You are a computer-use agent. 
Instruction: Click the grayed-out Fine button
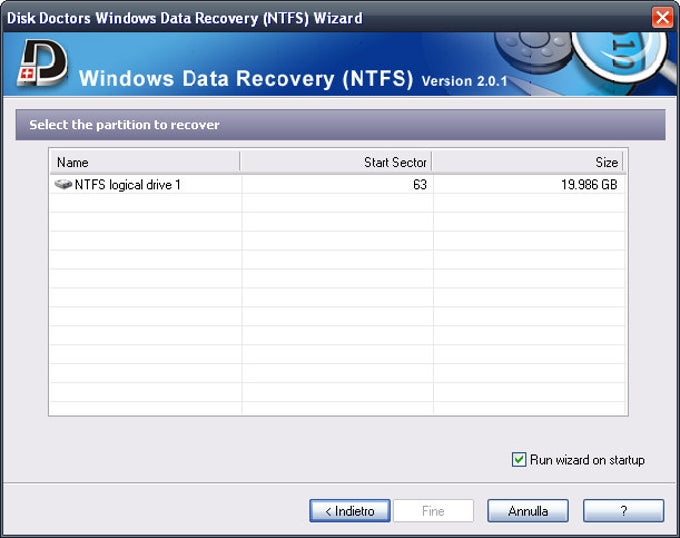(433, 511)
